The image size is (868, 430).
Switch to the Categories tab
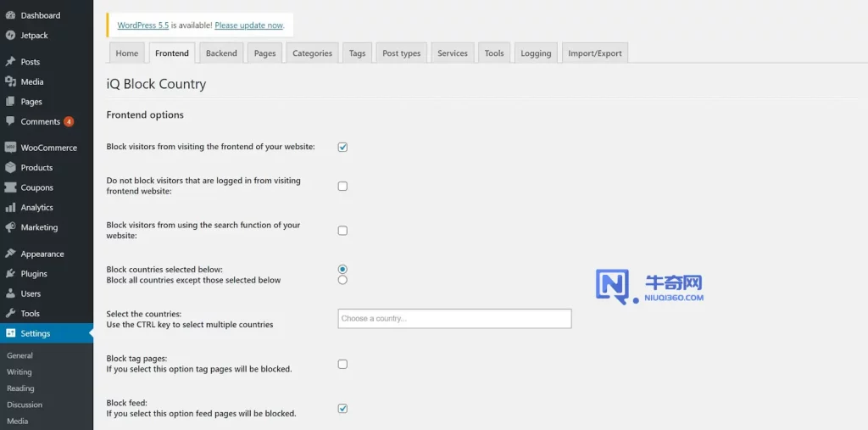[312, 53]
